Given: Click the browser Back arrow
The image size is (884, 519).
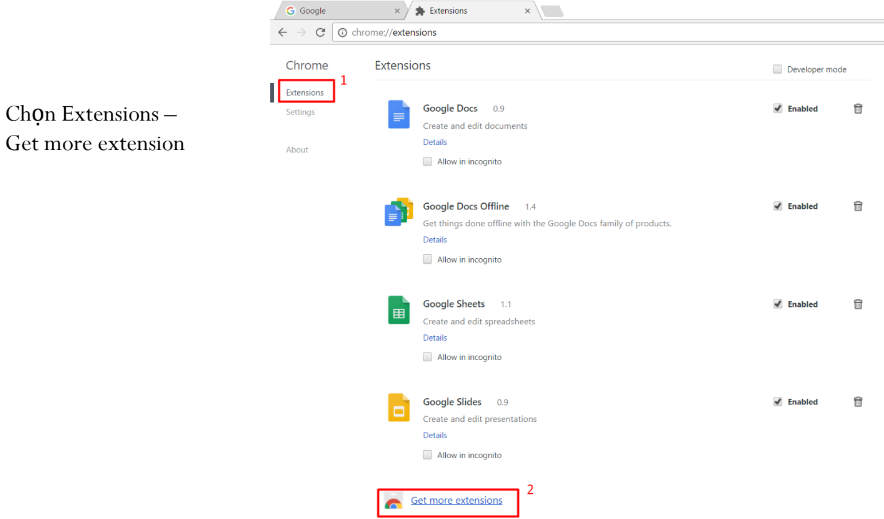Looking at the screenshot, I should [x=283, y=32].
